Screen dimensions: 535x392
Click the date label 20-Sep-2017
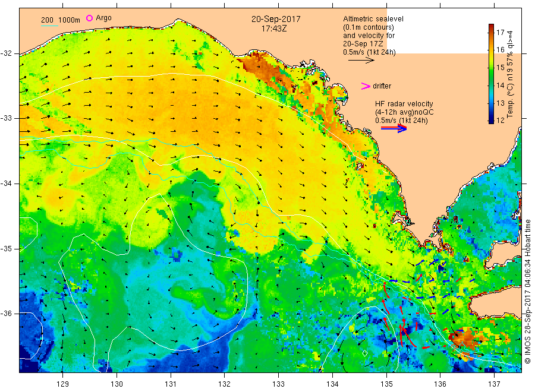click(276, 20)
